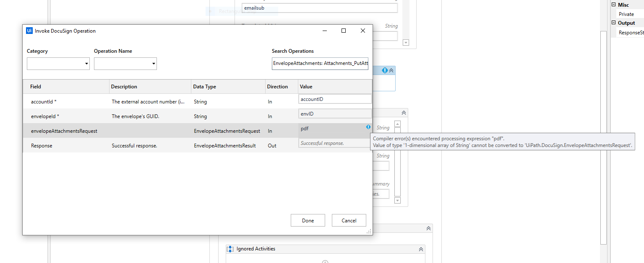Image resolution: width=644 pixels, height=263 pixels.
Task: Click the Ignored Activities sequence icon
Action: tap(230, 249)
